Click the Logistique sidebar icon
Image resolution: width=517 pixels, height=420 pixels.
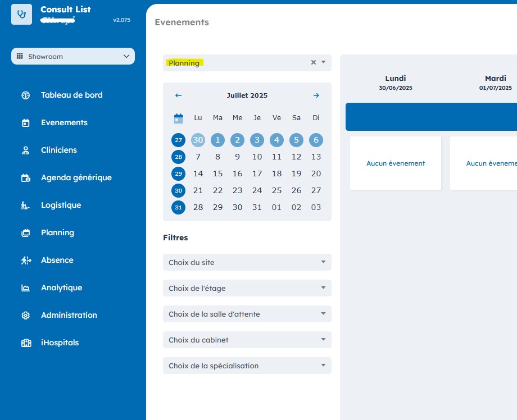click(x=25, y=206)
